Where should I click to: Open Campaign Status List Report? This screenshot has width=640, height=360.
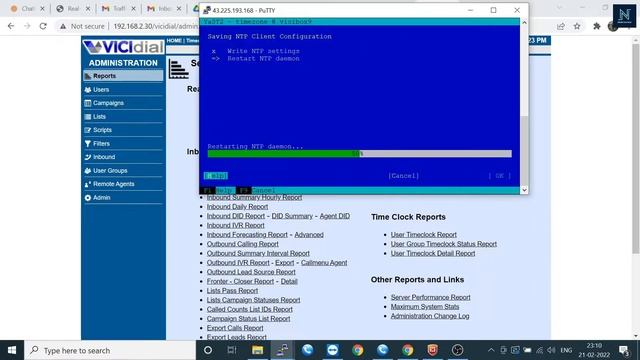249,318
